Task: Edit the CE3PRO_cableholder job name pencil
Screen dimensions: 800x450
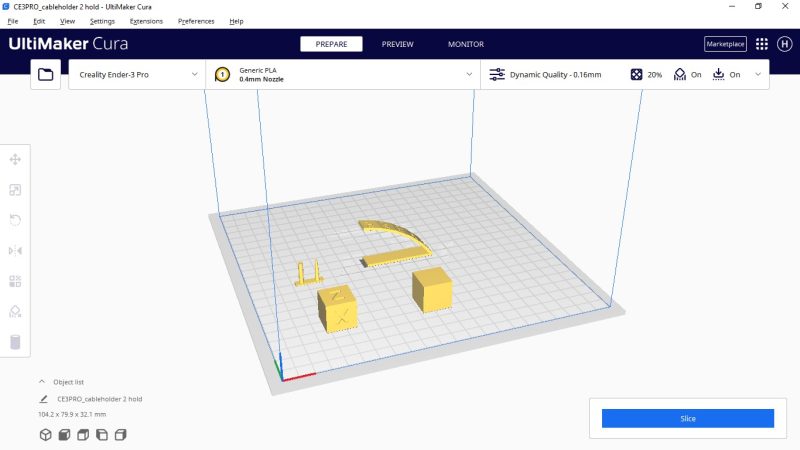Action: click(43, 399)
